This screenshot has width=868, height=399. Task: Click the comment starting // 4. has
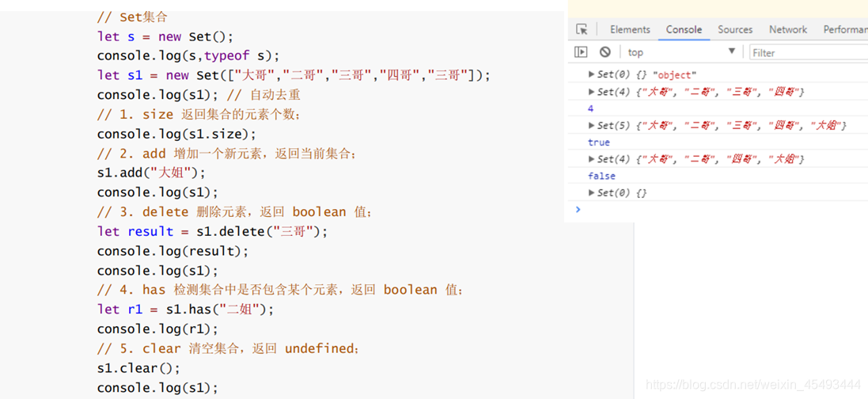281,290
